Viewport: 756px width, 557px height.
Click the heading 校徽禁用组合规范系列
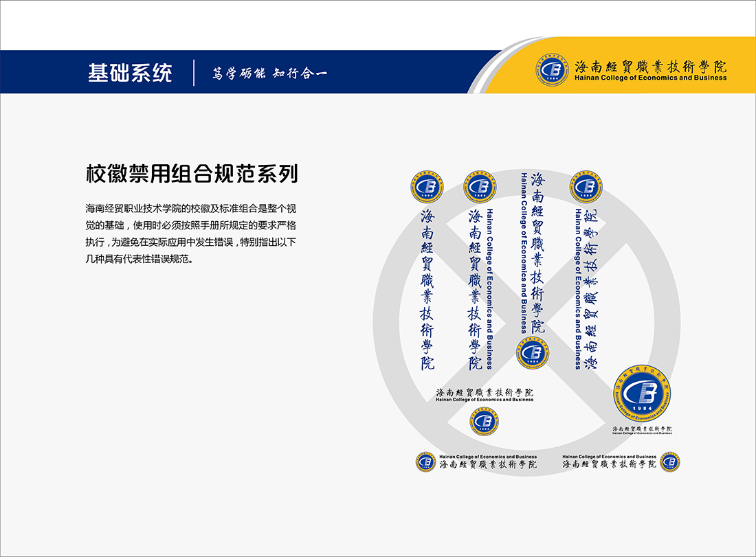click(x=192, y=174)
